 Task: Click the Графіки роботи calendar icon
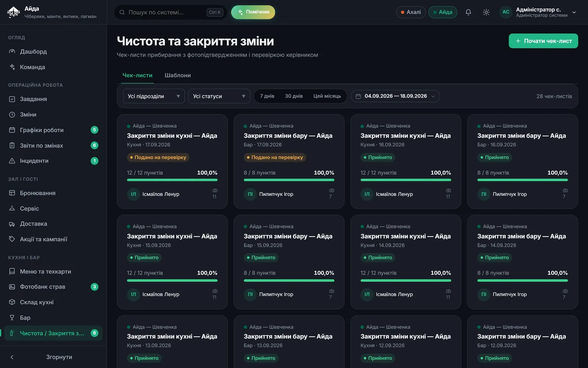click(12, 130)
